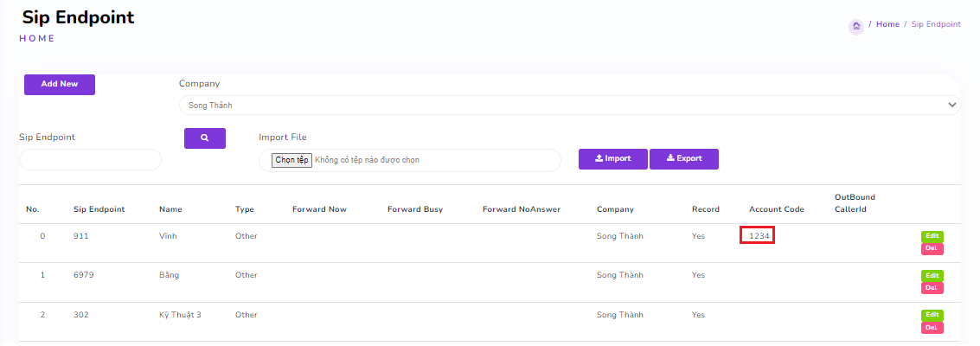Edit the Vĩnh endpoint row
This screenshot has width=980, height=346.
tap(932, 236)
